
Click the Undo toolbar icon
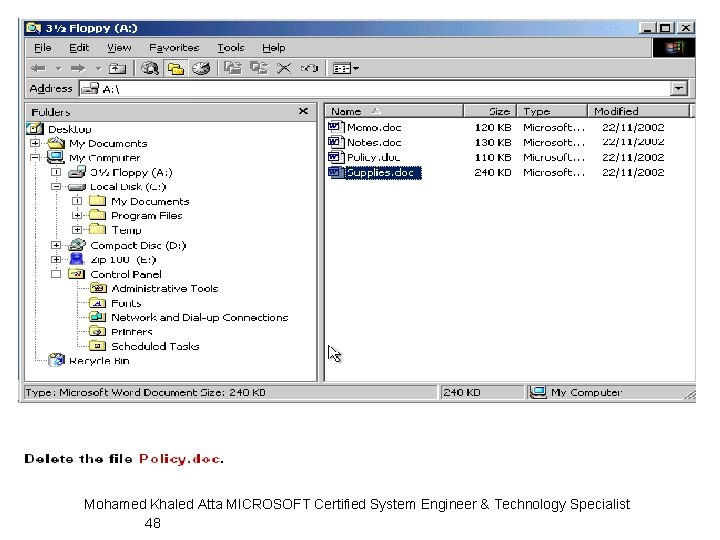(x=309, y=68)
